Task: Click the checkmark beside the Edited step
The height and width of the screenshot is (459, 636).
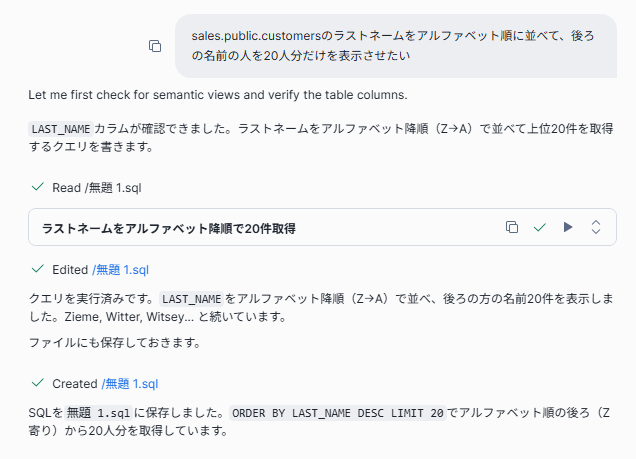Action: coord(38,269)
